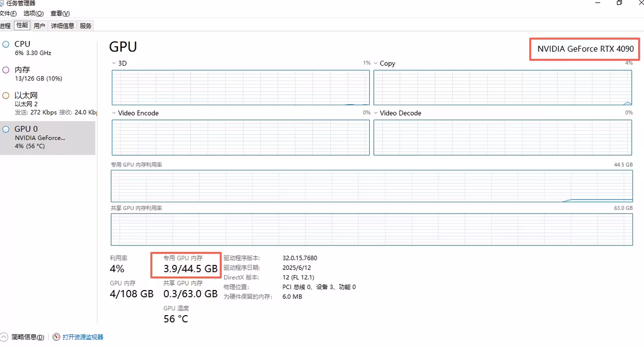Screen dimensions: 644x347
Task: Open the Video Encode engine dropdown
Action: tap(114, 113)
